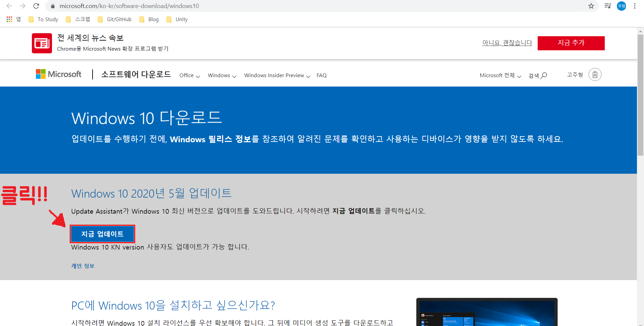Click the lock icon in address bar

click(x=53, y=6)
